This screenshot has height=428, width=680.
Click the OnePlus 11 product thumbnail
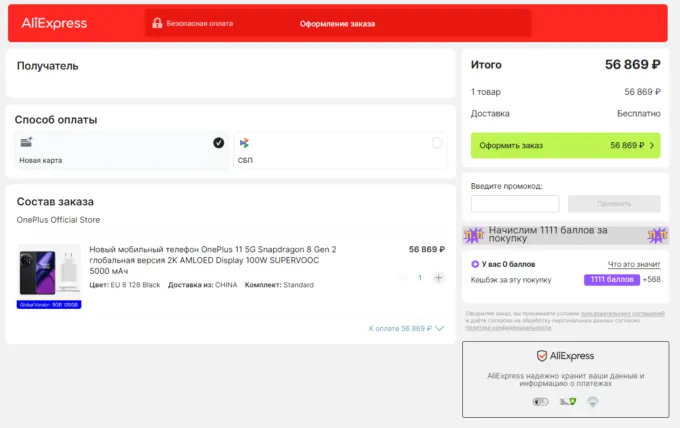(49, 271)
